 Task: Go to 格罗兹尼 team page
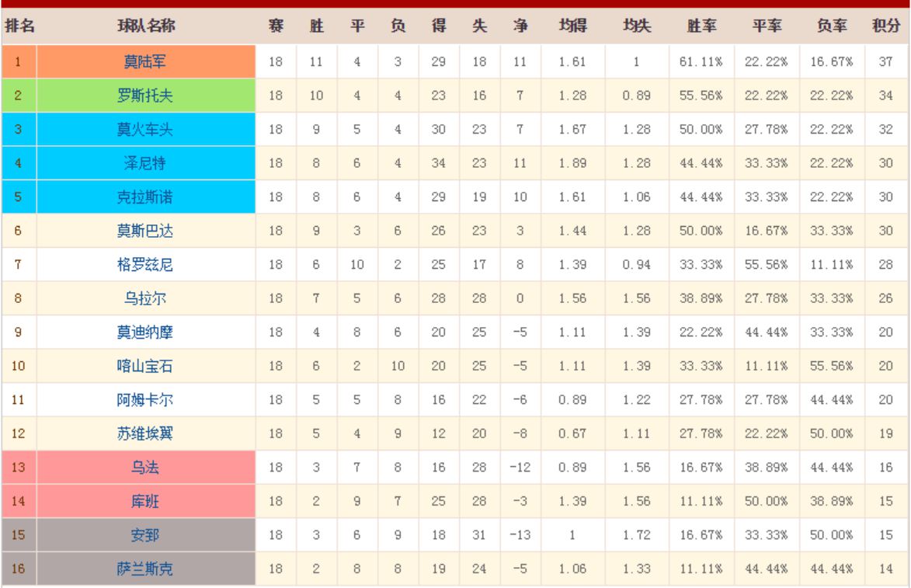coord(145,265)
